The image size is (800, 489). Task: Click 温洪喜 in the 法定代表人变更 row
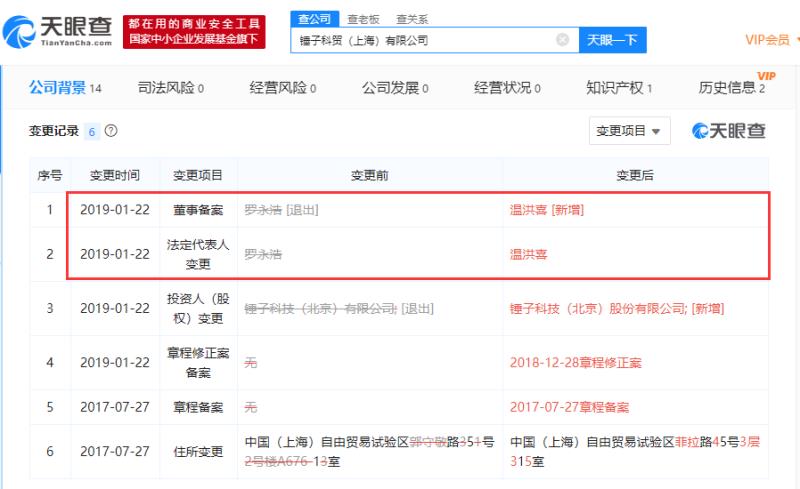click(x=528, y=254)
